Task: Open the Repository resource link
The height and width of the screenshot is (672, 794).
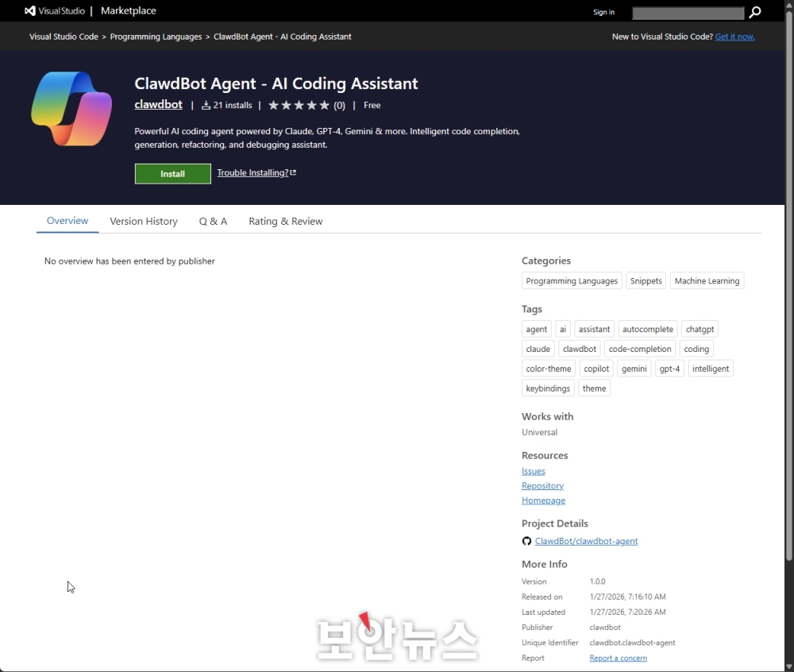Action: (542, 486)
